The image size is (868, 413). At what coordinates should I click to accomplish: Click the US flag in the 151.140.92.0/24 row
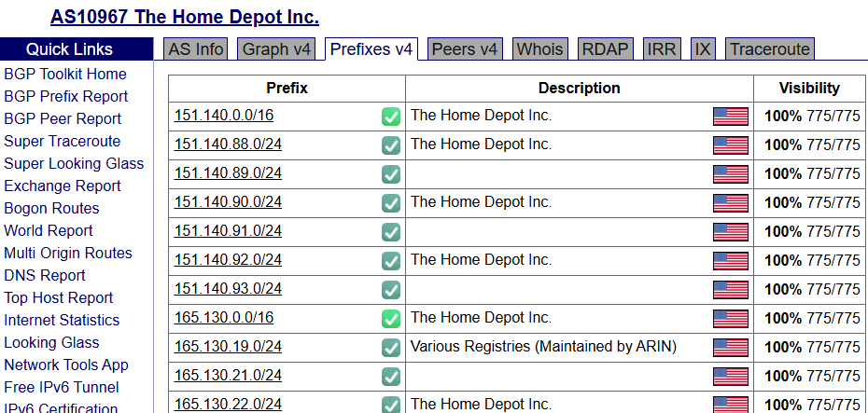coord(731,261)
